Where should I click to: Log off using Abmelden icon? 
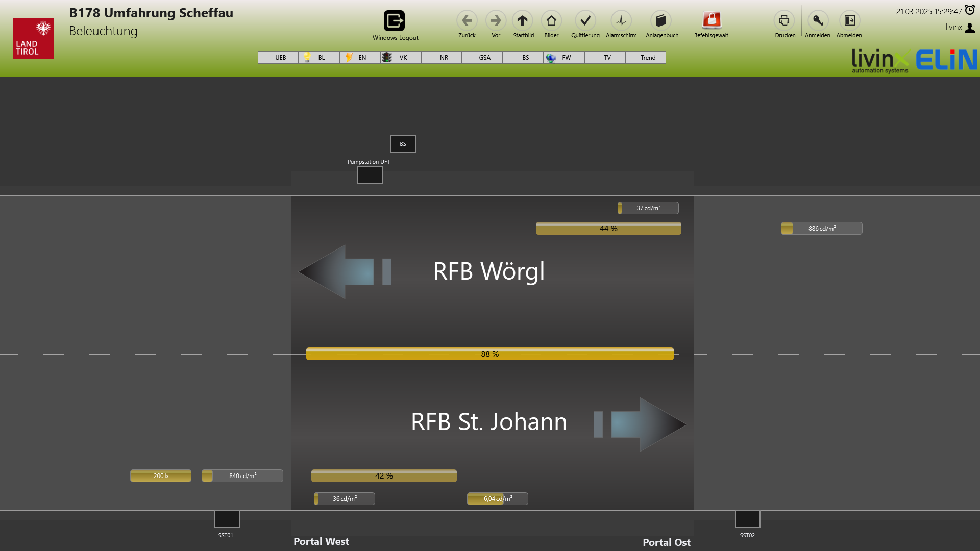coord(849,21)
